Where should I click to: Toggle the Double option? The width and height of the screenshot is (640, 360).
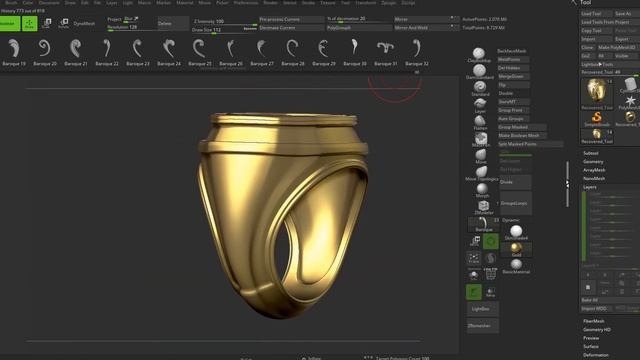pos(506,93)
